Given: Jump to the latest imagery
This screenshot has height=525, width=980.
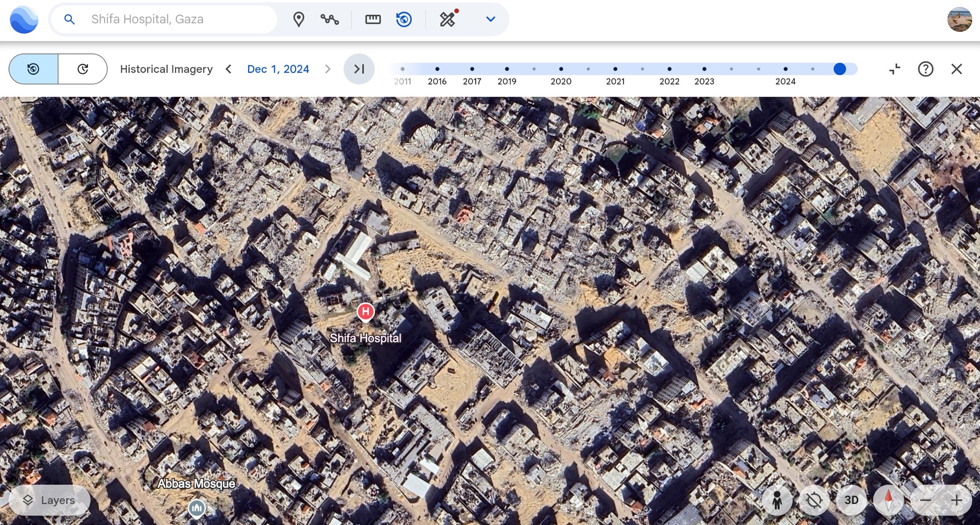Looking at the screenshot, I should (x=359, y=69).
